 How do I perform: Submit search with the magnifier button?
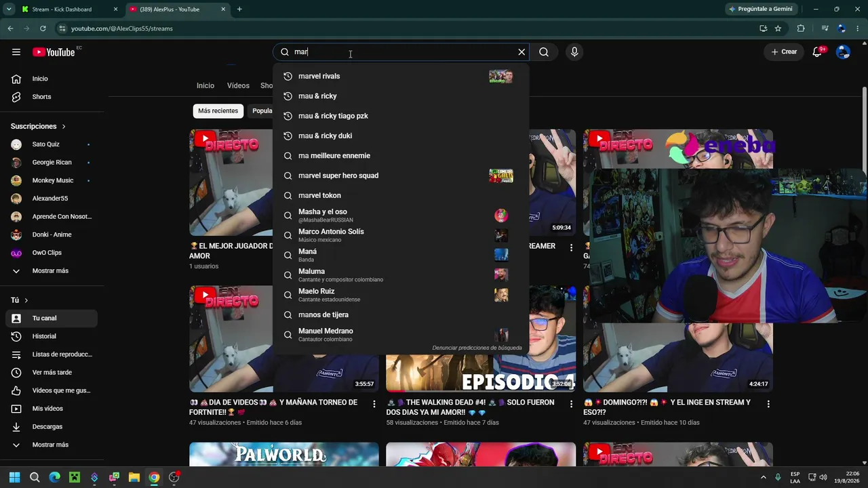click(x=544, y=52)
